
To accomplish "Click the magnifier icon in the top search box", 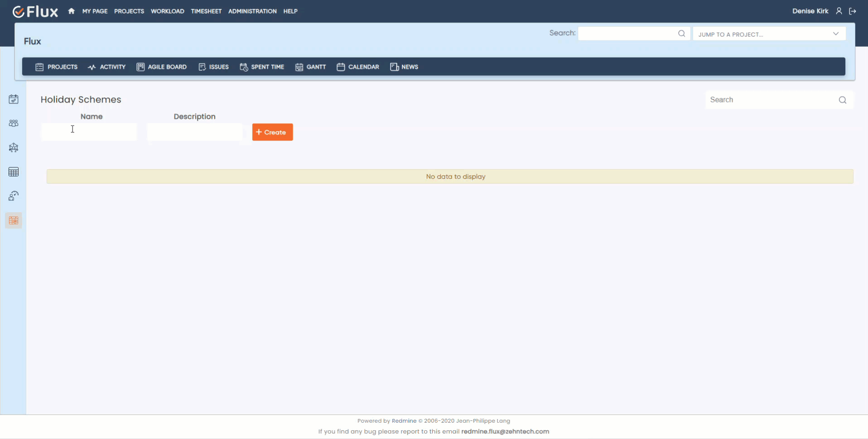I will (681, 34).
